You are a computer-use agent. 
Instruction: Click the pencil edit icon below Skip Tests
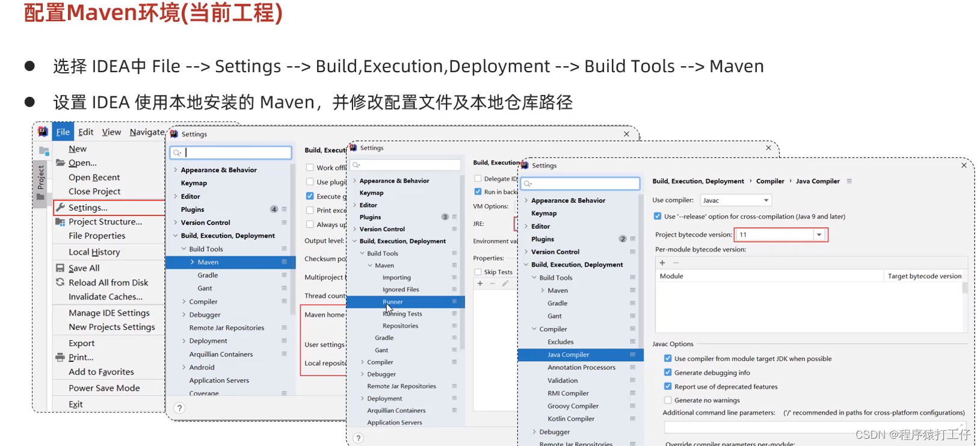505,283
